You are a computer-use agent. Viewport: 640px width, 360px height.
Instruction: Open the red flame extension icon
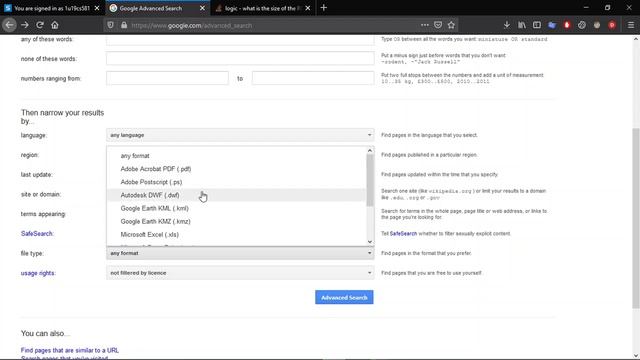pos(567,25)
